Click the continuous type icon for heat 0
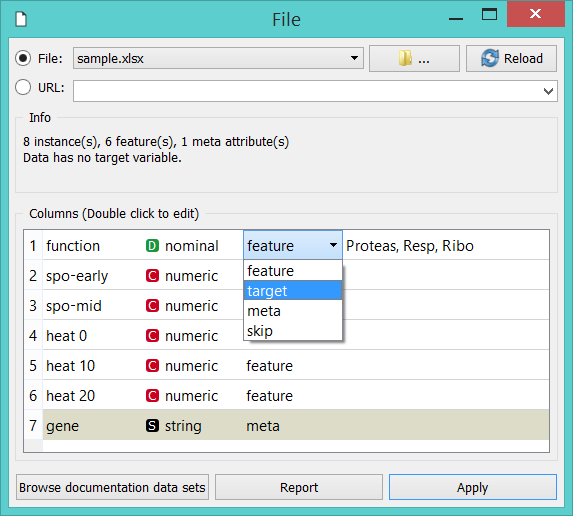573x516 pixels. point(152,335)
